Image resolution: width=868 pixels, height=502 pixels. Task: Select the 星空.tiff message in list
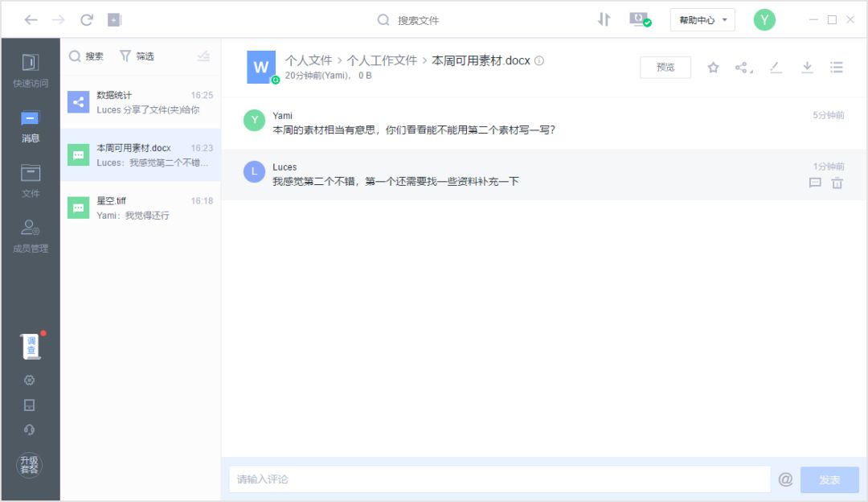(x=141, y=208)
